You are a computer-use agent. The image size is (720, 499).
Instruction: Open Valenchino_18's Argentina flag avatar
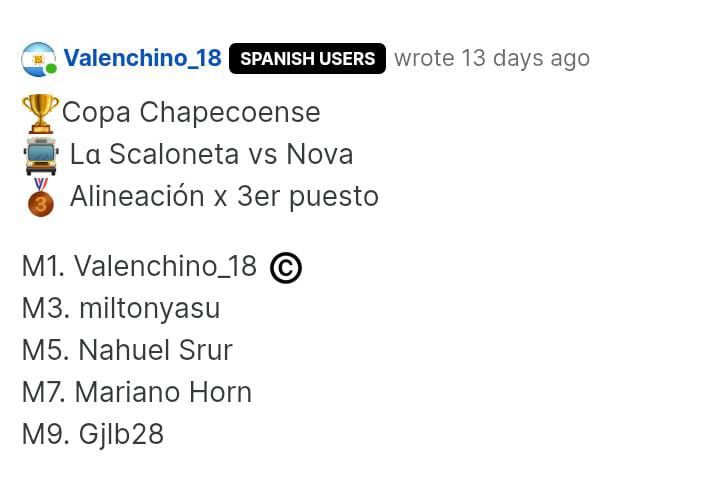tap(39, 59)
